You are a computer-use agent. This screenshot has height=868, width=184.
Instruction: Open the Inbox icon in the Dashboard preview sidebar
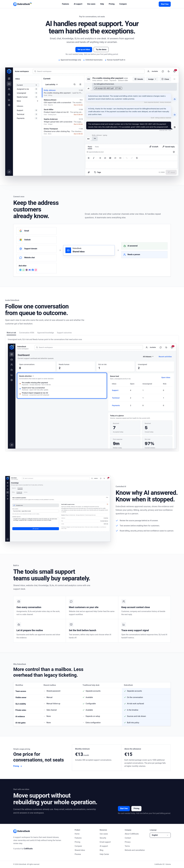(11, 360)
